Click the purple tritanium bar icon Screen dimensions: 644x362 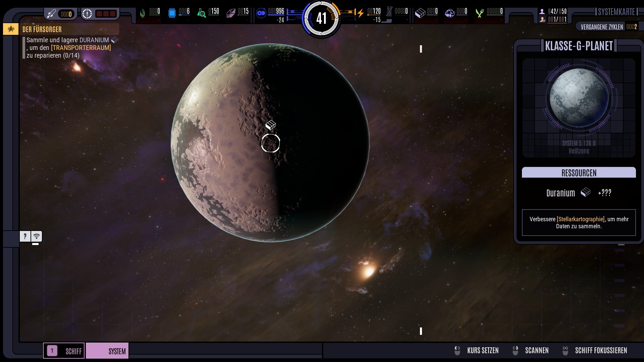231,13
